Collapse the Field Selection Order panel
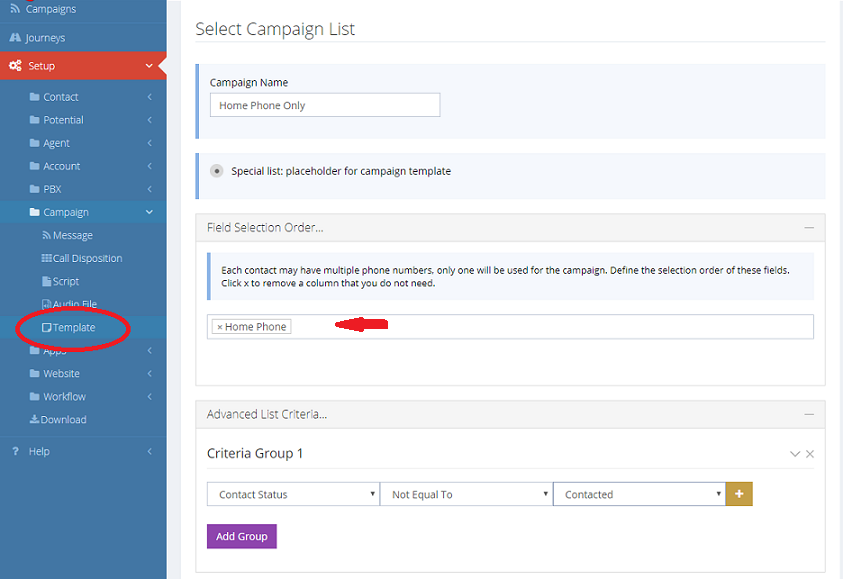 tap(808, 228)
